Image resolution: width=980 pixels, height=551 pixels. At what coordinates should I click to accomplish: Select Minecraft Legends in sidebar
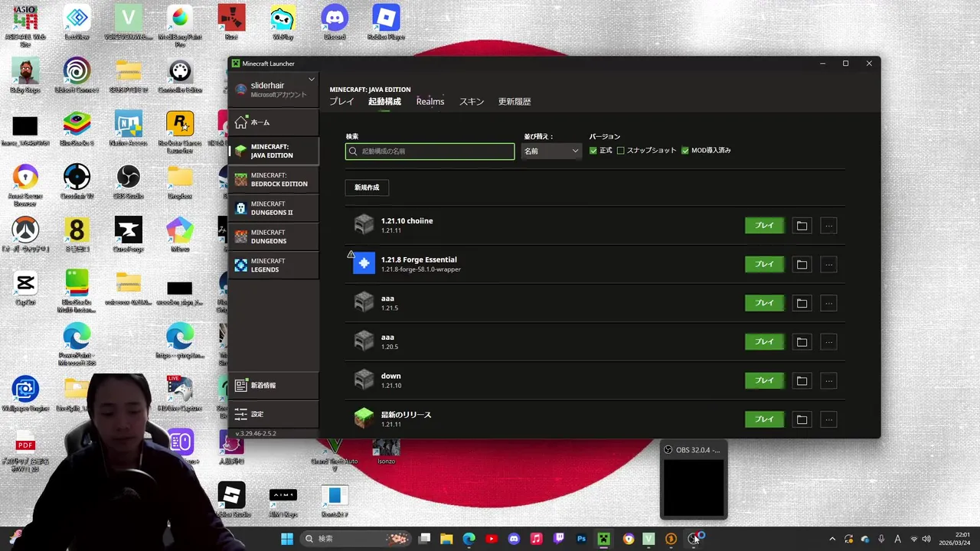click(x=273, y=266)
